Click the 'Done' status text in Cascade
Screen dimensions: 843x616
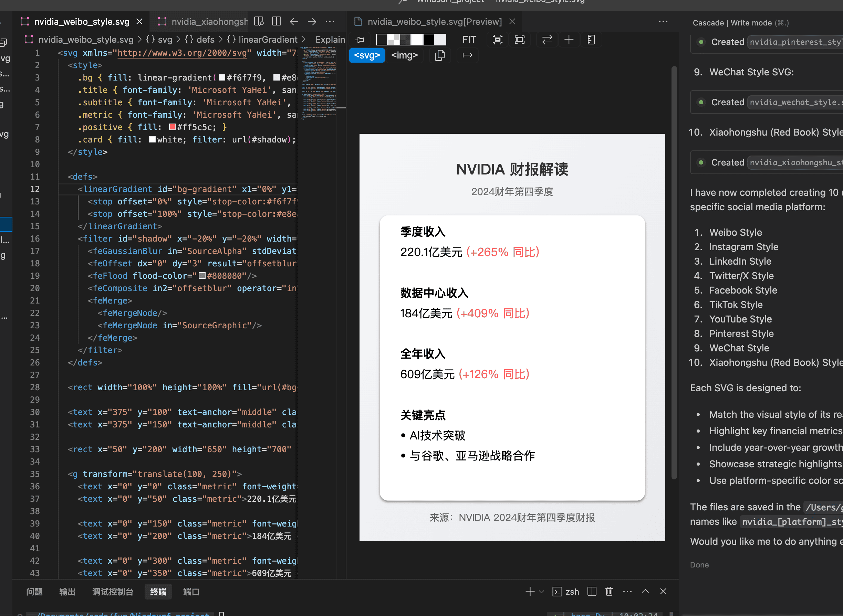point(699,565)
